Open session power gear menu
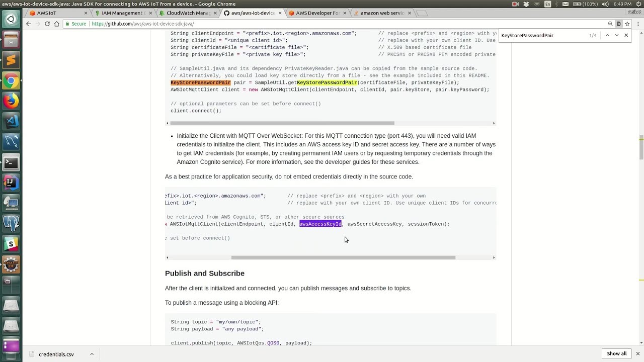The height and width of the screenshot is (362, 644). (638, 4)
